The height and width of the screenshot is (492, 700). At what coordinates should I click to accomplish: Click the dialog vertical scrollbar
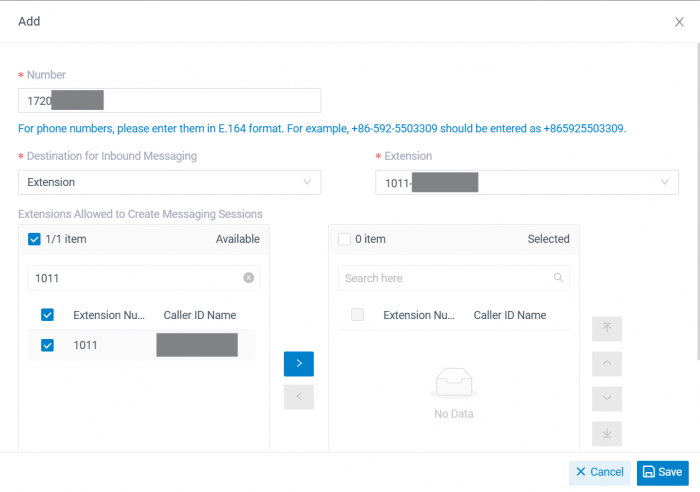click(698, 201)
